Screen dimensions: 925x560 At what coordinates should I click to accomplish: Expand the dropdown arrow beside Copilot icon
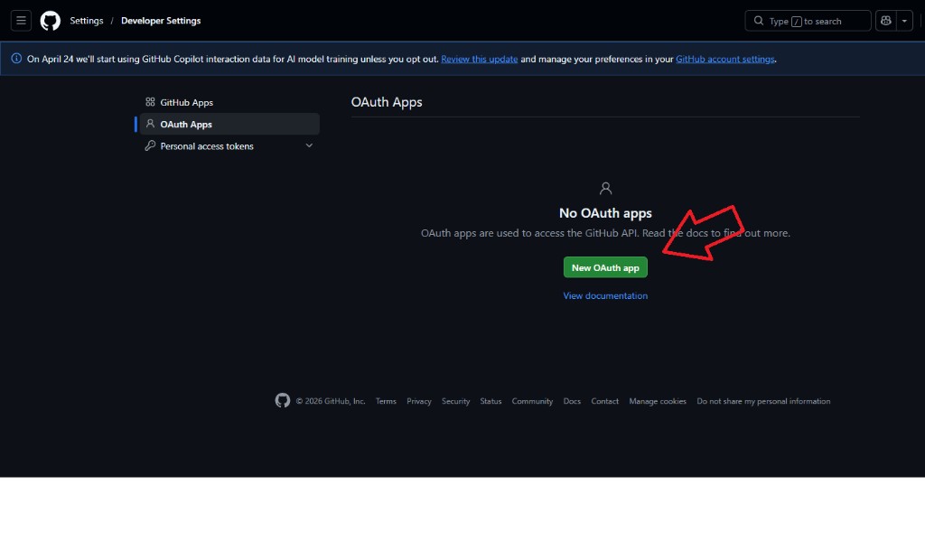(x=904, y=21)
